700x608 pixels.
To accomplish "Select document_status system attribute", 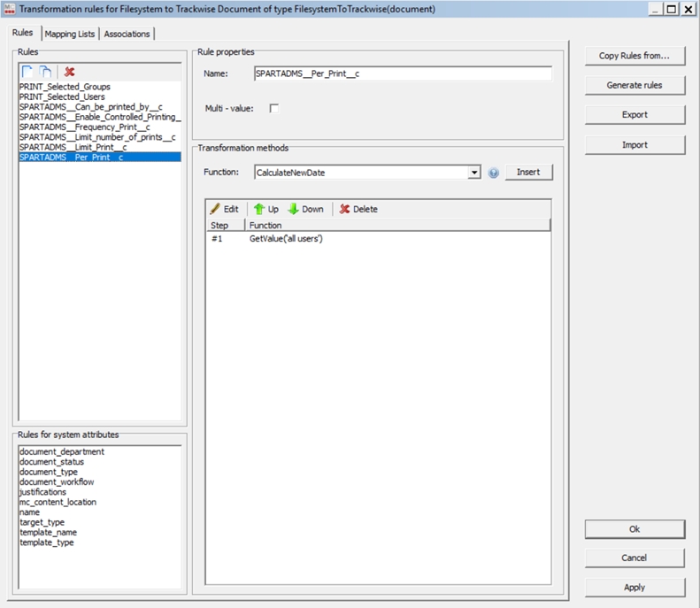I will [51, 462].
